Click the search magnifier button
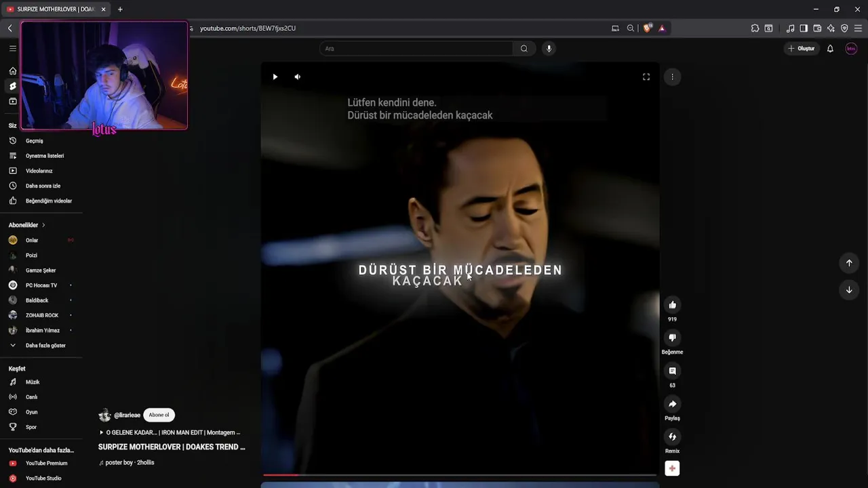Viewport: 868px width, 488px height. coord(524,48)
